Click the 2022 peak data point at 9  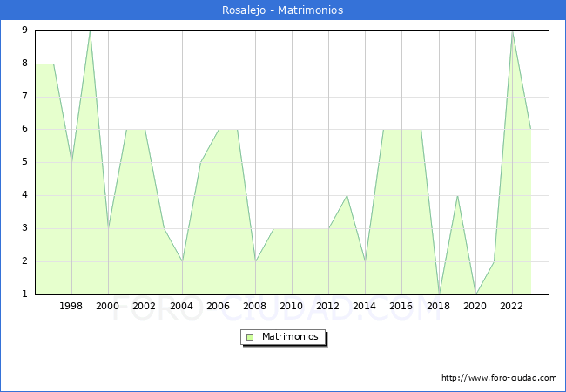(512, 31)
